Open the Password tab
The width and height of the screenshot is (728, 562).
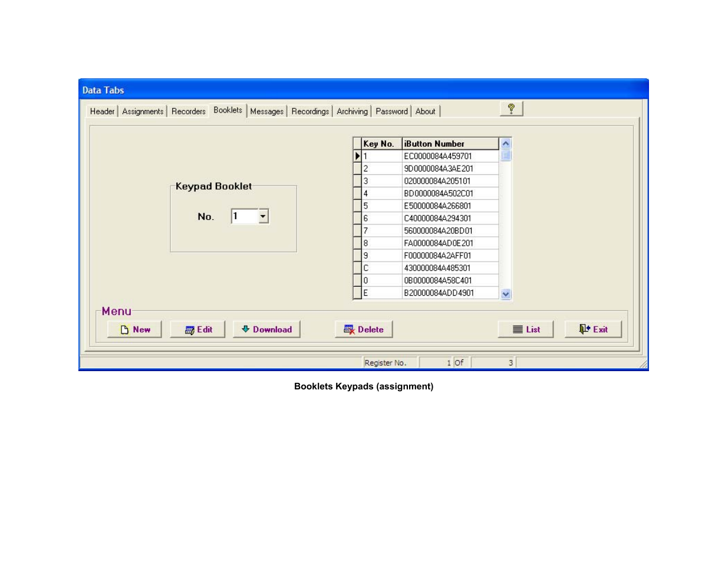click(391, 111)
